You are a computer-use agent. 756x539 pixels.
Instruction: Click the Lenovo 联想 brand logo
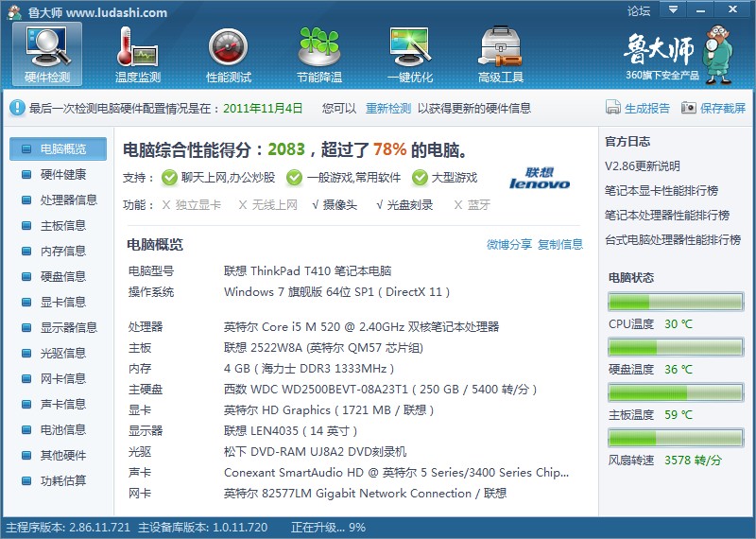tap(540, 179)
